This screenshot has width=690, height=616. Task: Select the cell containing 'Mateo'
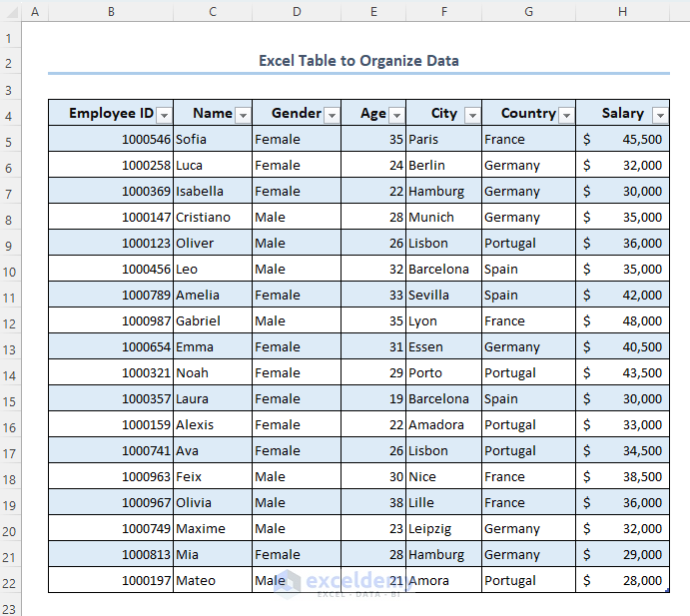213,580
